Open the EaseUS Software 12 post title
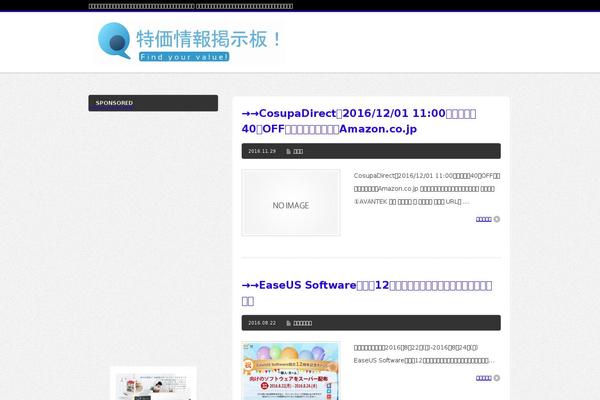The width and height of the screenshot is (600, 400). pos(367,293)
